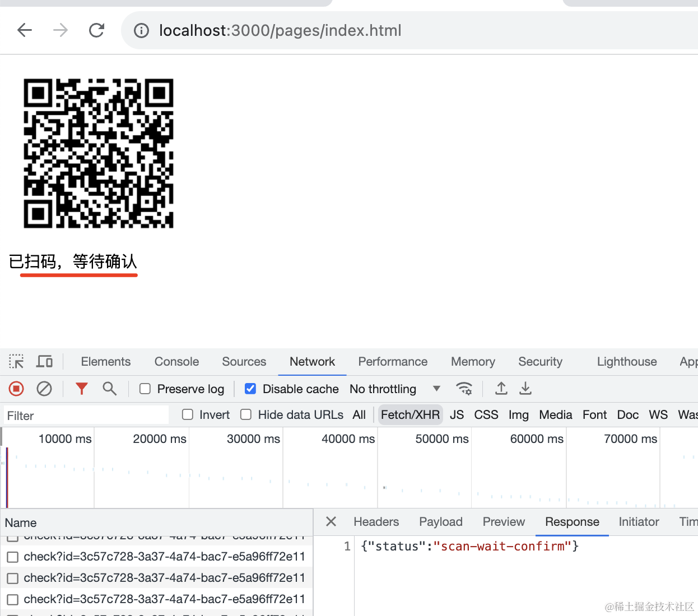Image resolution: width=698 pixels, height=616 pixels.
Task: Open the Headers tab of request
Action: click(376, 522)
